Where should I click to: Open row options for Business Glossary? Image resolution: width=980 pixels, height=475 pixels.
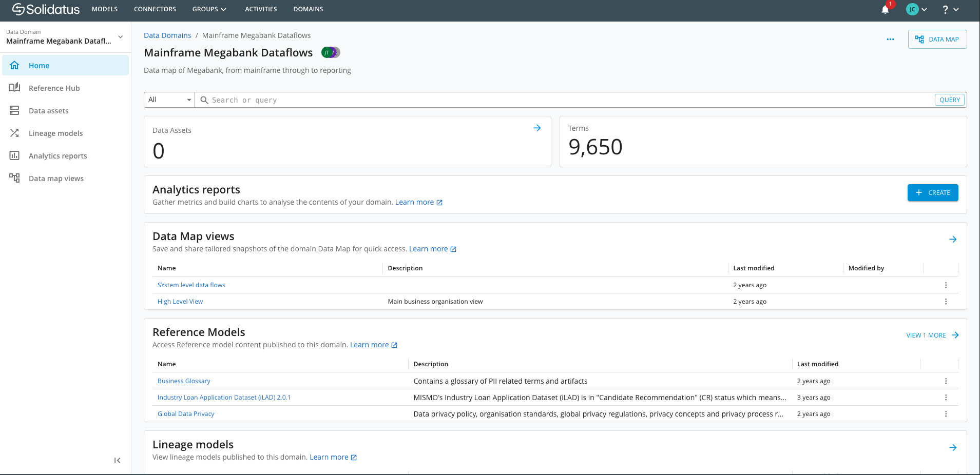coord(946,381)
